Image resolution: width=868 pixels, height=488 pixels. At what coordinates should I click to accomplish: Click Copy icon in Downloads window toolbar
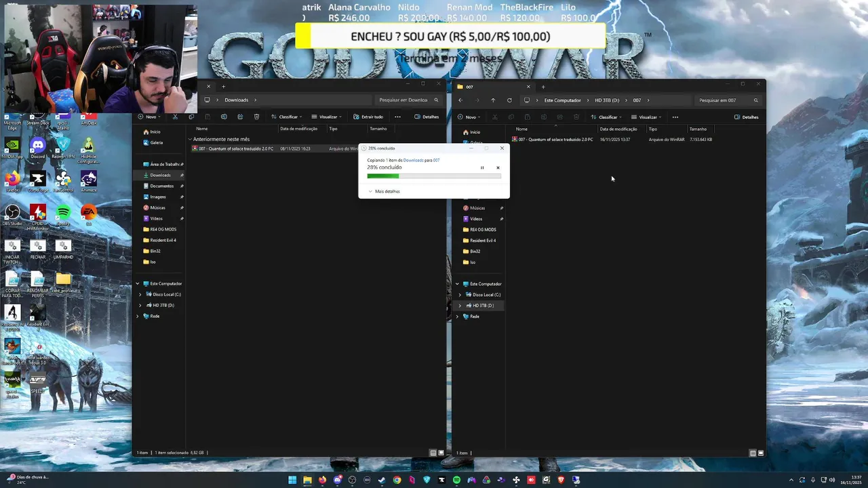click(x=191, y=117)
